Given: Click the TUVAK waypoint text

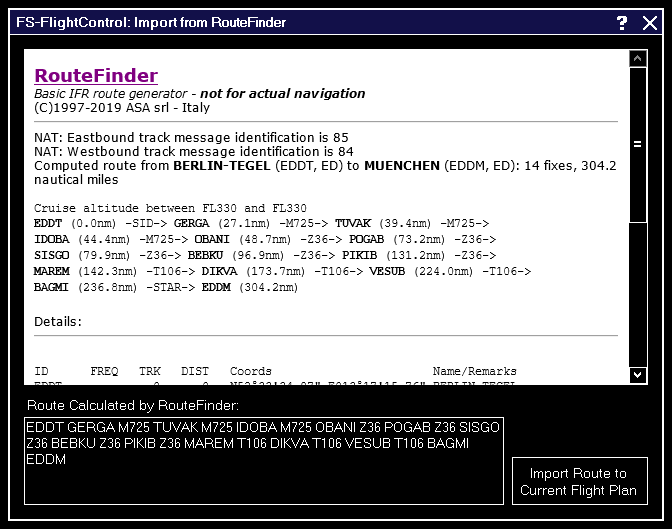Looking at the screenshot, I should pos(353,223).
